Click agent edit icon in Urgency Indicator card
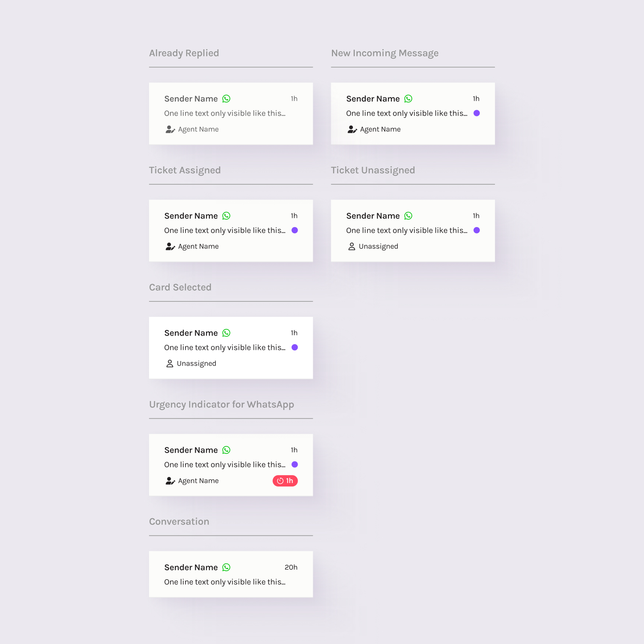The image size is (644, 644). pos(170,481)
